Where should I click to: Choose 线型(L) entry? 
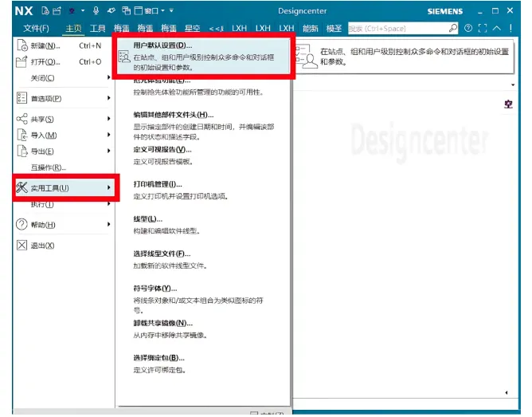tap(204, 225)
